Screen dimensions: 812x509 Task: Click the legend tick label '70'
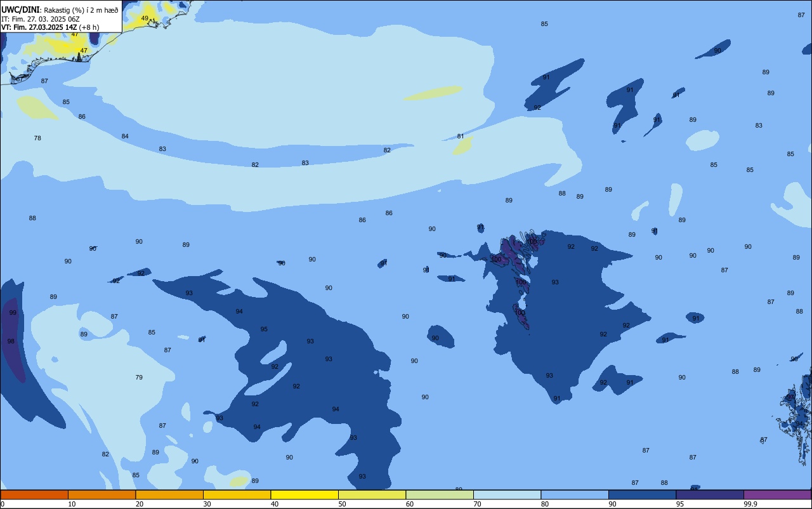tap(477, 504)
